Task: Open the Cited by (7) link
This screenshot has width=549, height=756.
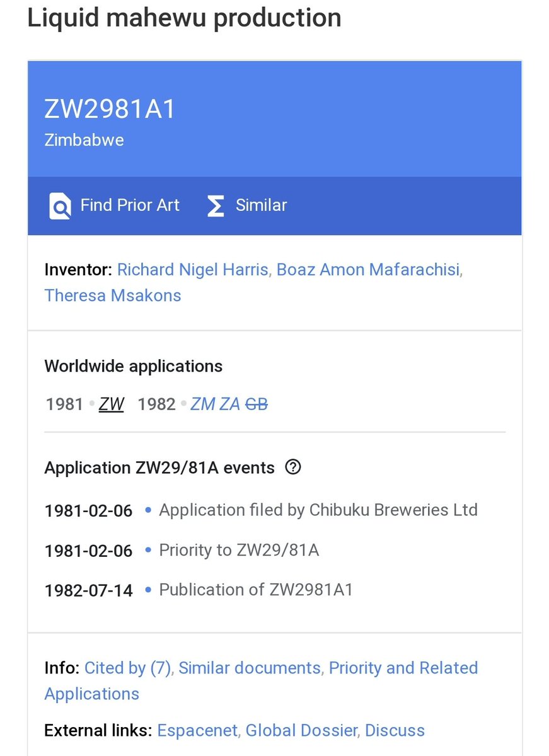Action: point(128,668)
